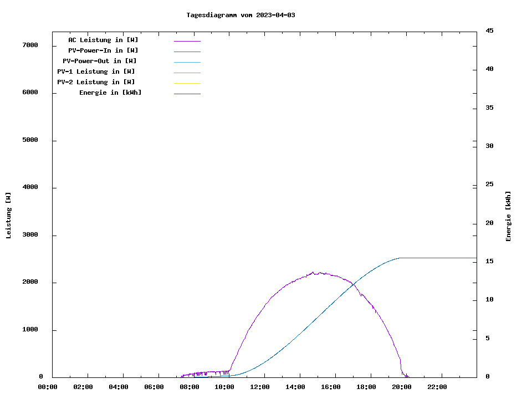Click the Leistung [W] left axis title
This screenshot has height=399, width=532.
tap(8, 215)
